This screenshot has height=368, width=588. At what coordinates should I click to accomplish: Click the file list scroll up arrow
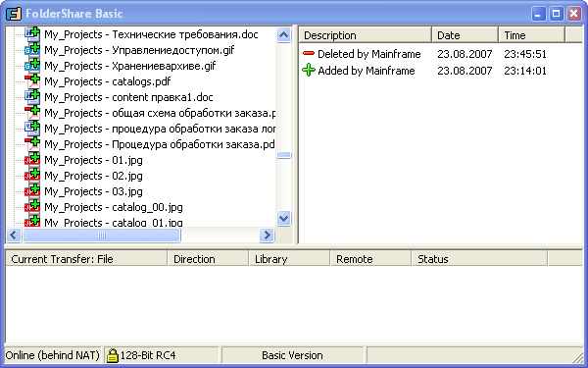point(284,35)
